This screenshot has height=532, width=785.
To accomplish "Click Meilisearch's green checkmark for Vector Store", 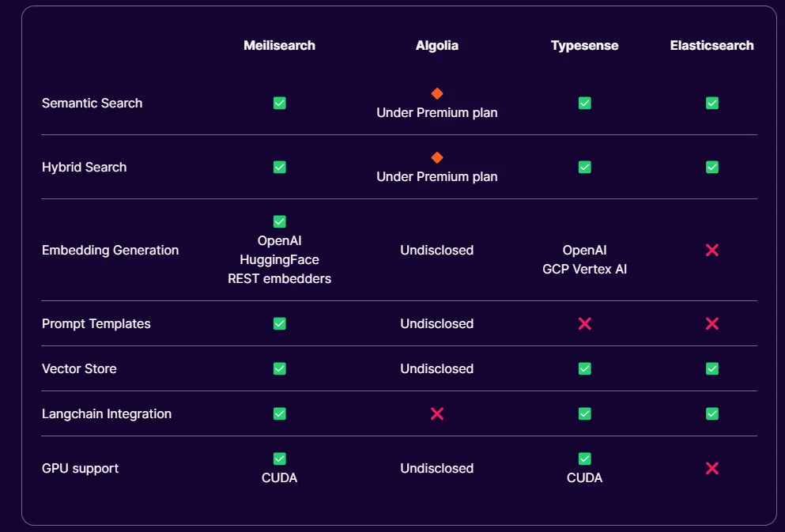I will (x=279, y=368).
